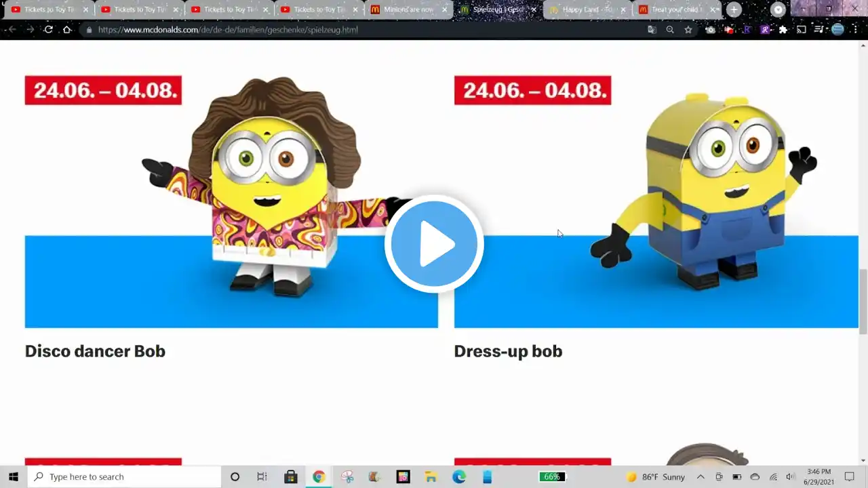
Task: Click the page's vertical scrollbar thumb
Action: pyautogui.click(x=863, y=301)
